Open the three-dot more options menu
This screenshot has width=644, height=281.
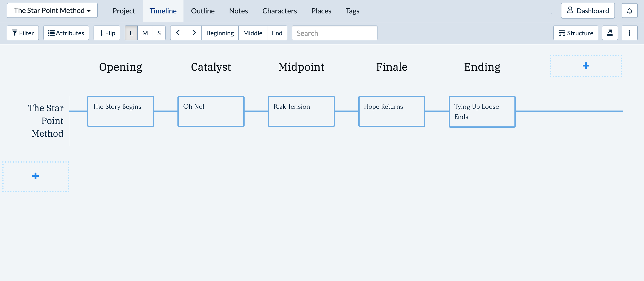tap(629, 33)
